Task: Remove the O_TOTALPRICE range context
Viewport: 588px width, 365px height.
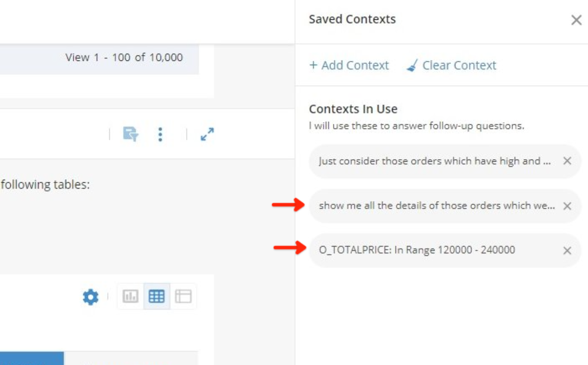Action: [567, 250]
